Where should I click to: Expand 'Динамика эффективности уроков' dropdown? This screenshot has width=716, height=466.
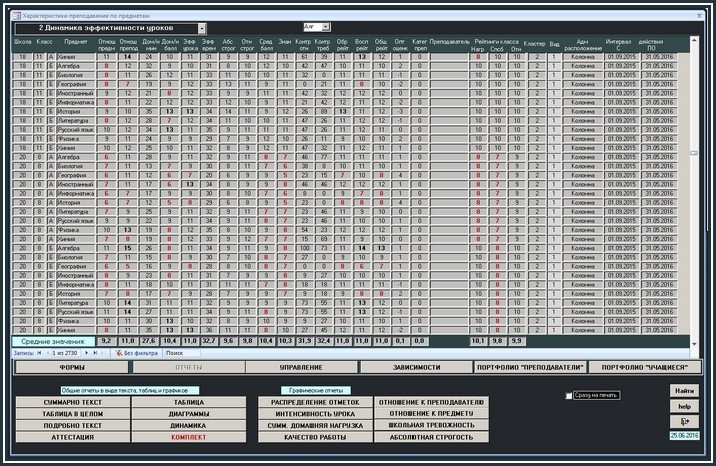click(x=202, y=28)
